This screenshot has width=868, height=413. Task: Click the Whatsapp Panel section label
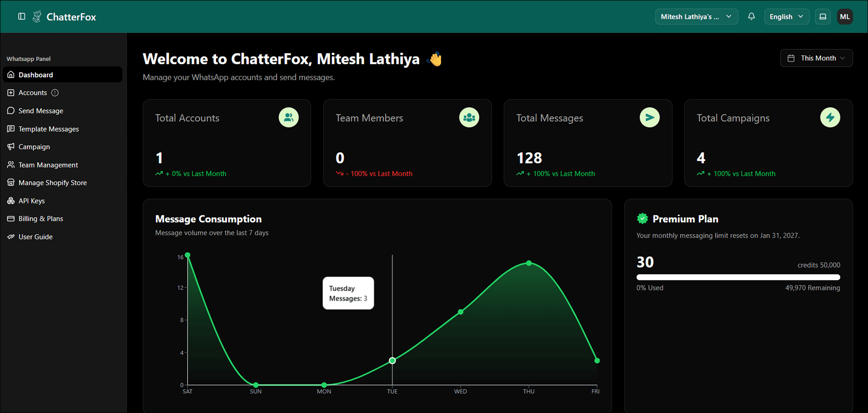(x=29, y=59)
